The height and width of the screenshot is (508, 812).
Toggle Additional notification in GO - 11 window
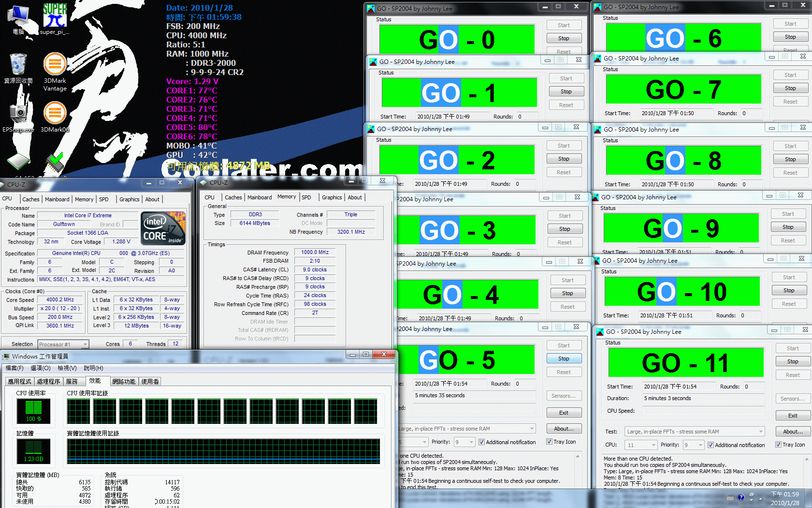coord(710,445)
